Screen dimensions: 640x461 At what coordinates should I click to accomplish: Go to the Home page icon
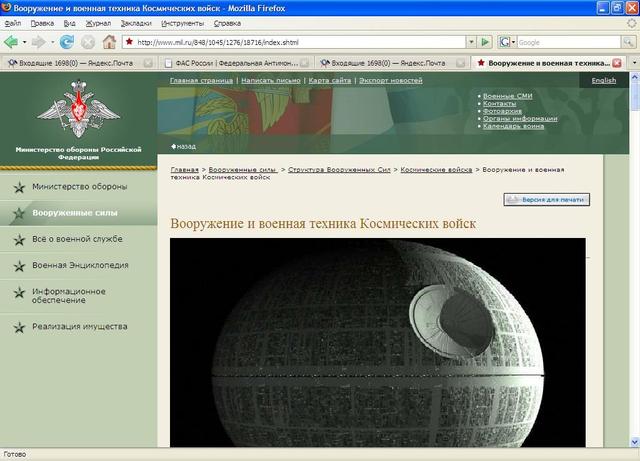pos(109,42)
